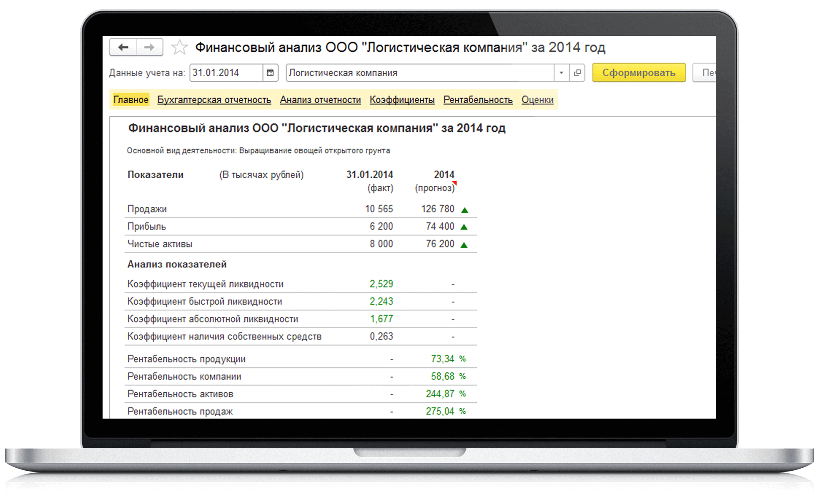Screen dimensions: 818x504
Task: Click the value 73,34 %
Action: [448, 359]
